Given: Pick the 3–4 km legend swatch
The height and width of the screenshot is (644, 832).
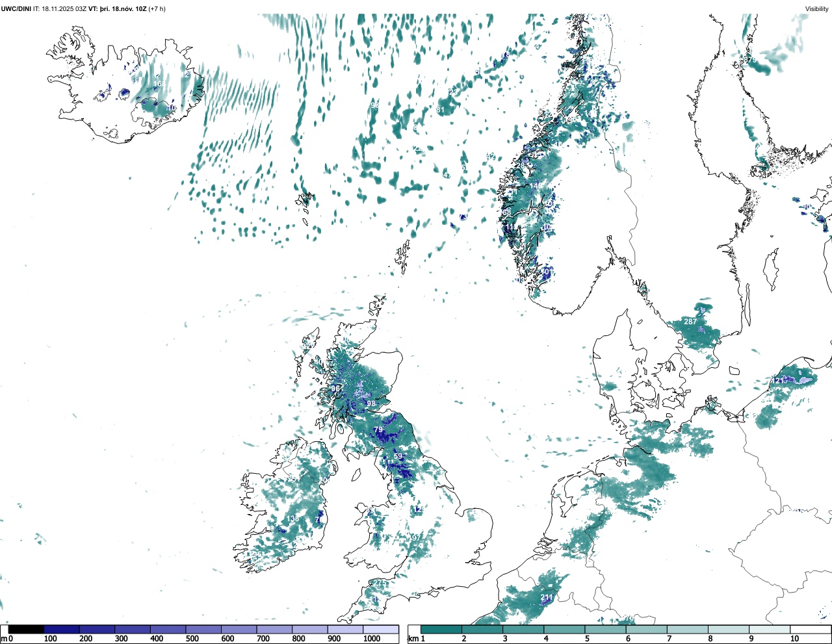Looking at the screenshot, I should point(523,629).
